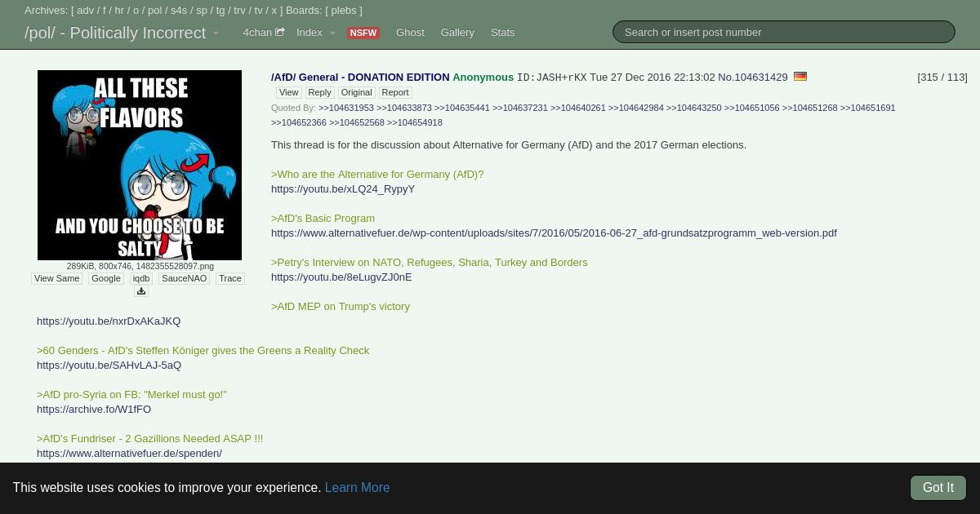
Task: Open the f archive link
Action: [x=105, y=11]
